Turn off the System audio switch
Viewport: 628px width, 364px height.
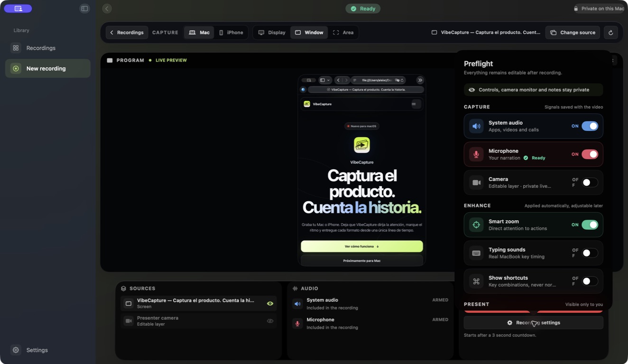point(590,126)
